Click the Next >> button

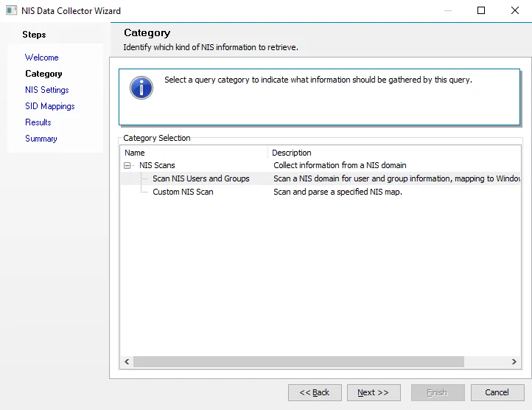click(374, 392)
